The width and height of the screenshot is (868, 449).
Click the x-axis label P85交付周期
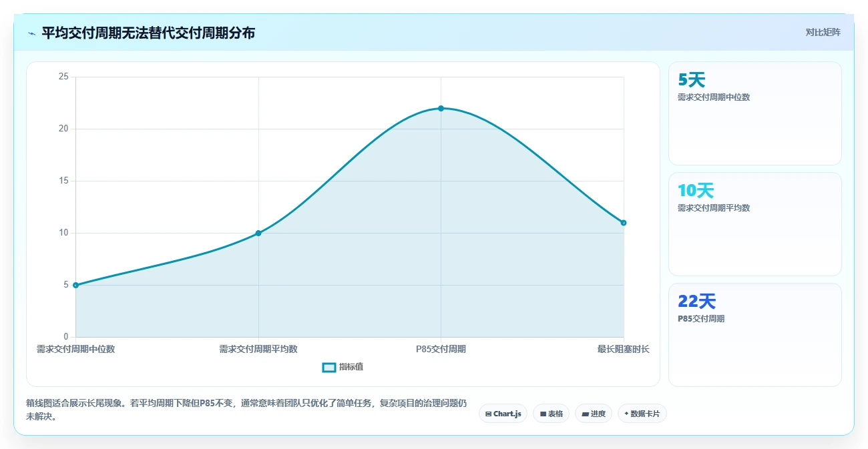point(441,349)
